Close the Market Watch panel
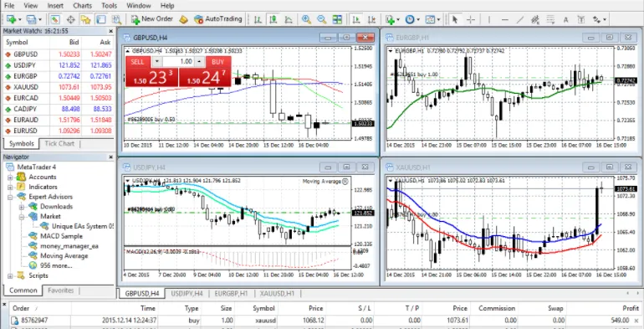This screenshot has height=329, width=644. [111, 31]
